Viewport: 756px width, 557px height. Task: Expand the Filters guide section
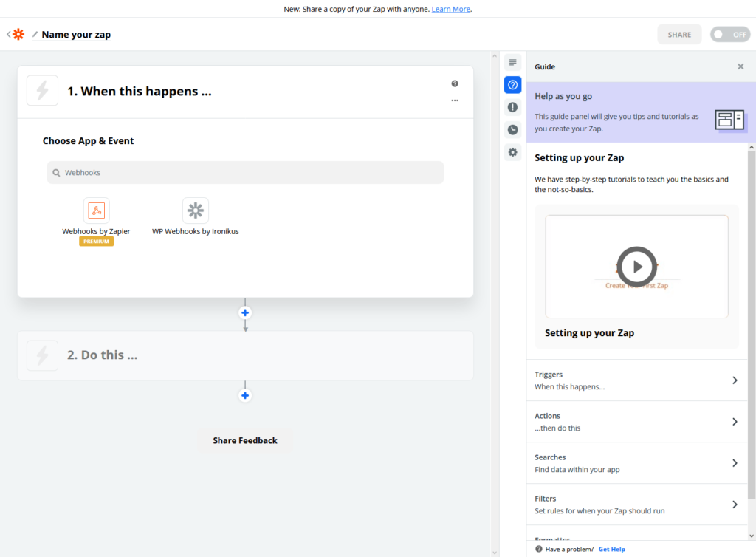[x=636, y=505]
